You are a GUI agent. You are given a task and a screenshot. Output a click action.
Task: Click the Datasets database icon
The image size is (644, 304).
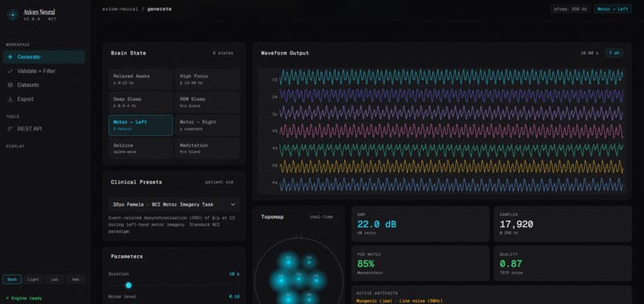[x=10, y=85]
